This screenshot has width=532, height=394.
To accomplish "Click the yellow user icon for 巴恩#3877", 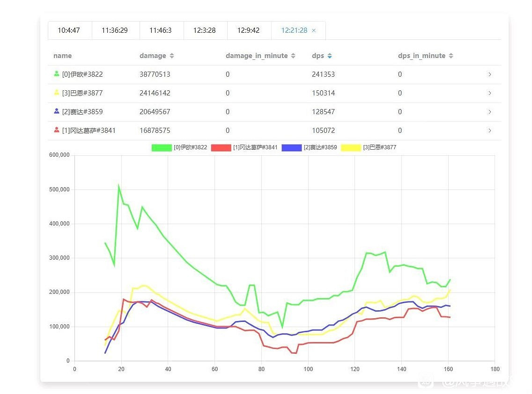I will click(x=57, y=93).
